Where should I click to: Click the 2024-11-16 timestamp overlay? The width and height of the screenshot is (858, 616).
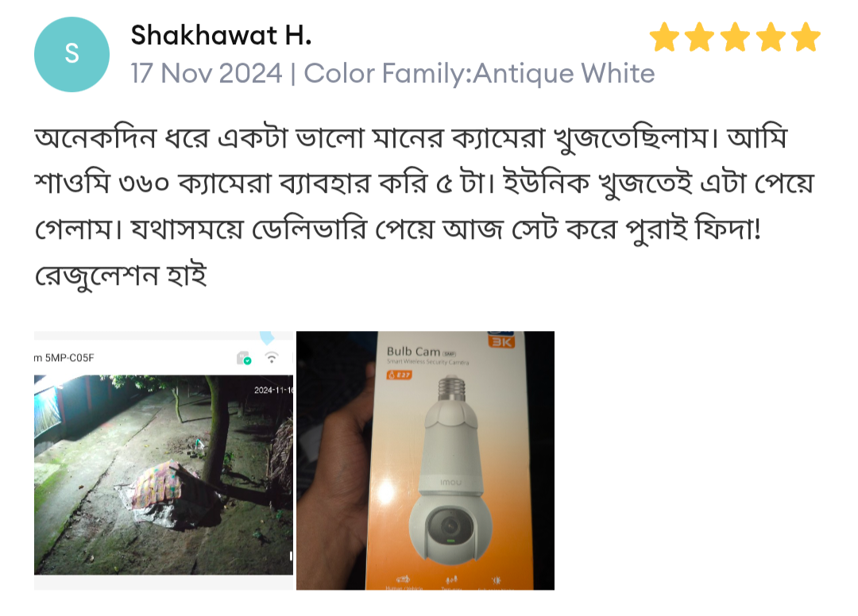[273, 390]
